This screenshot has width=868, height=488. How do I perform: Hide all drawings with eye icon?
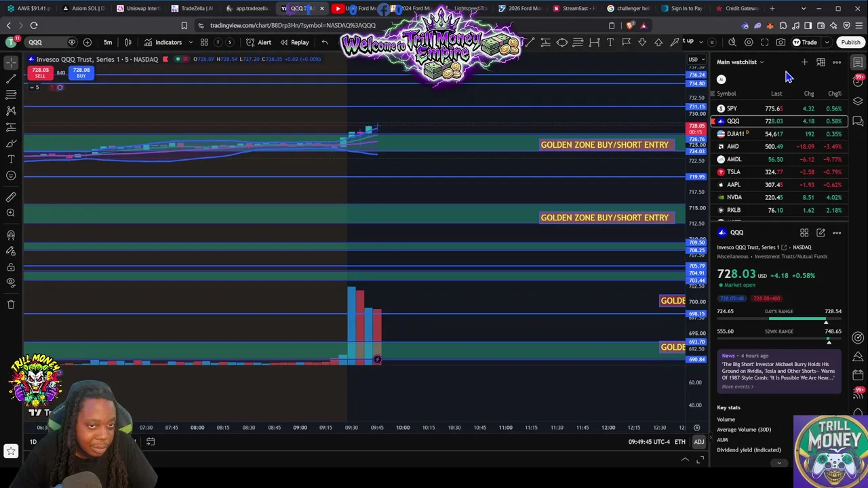coord(11,283)
